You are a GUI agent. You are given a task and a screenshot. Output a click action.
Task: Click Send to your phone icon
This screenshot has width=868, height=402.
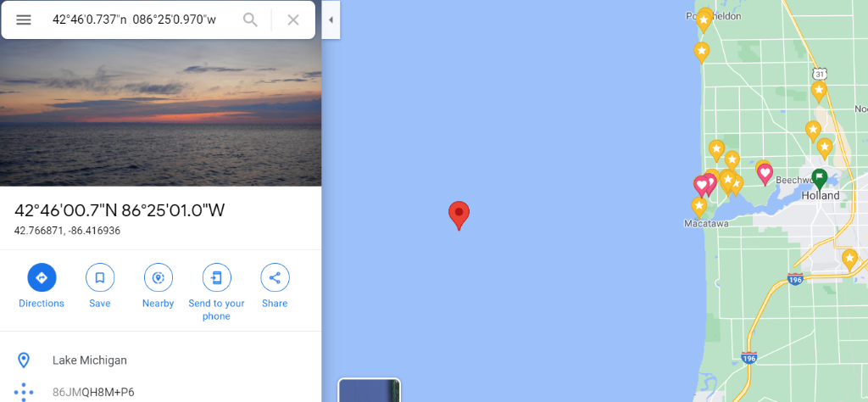(x=216, y=277)
